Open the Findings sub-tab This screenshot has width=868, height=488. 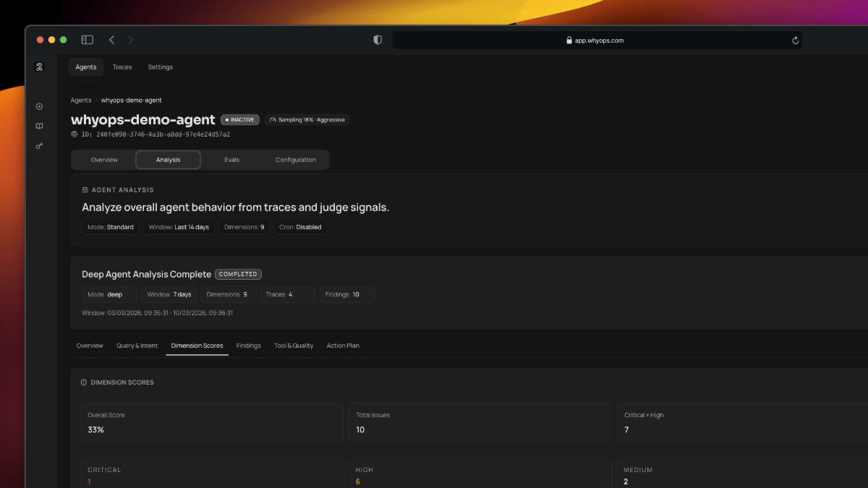click(248, 346)
